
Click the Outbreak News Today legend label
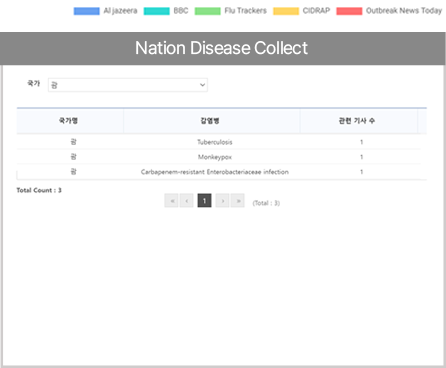pos(404,11)
